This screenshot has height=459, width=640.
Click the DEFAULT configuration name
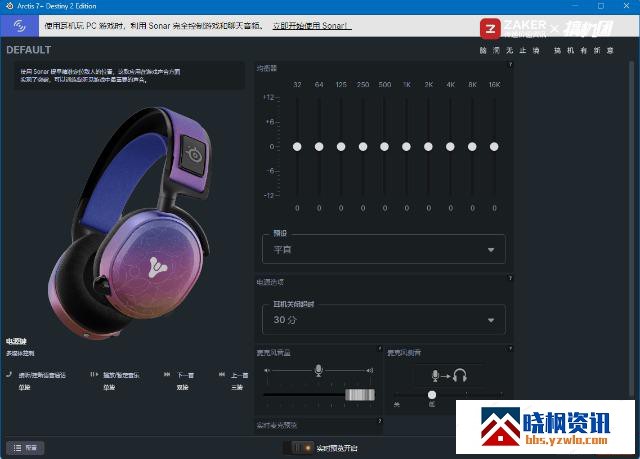[x=29, y=50]
